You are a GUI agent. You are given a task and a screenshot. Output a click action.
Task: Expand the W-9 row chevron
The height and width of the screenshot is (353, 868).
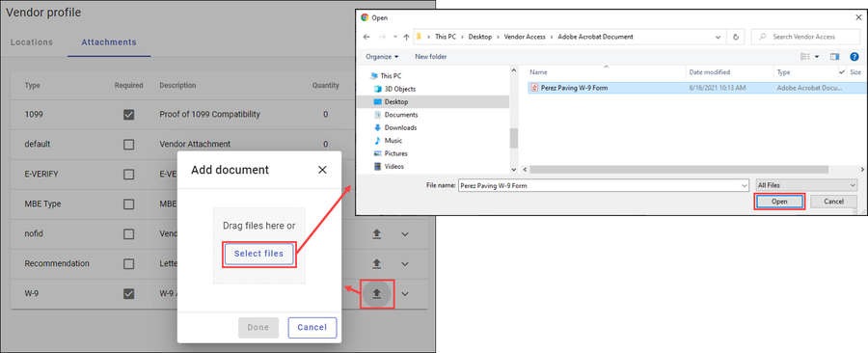405,294
